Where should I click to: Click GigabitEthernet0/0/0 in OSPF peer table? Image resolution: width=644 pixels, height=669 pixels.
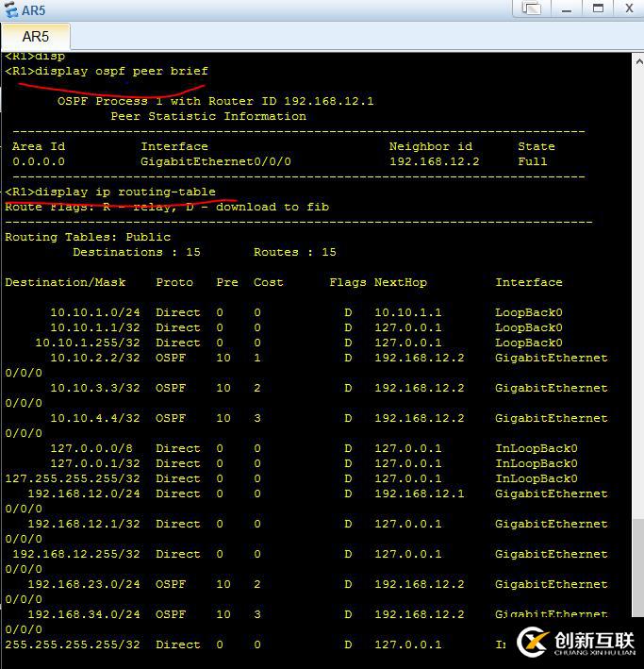tap(216, 161)
